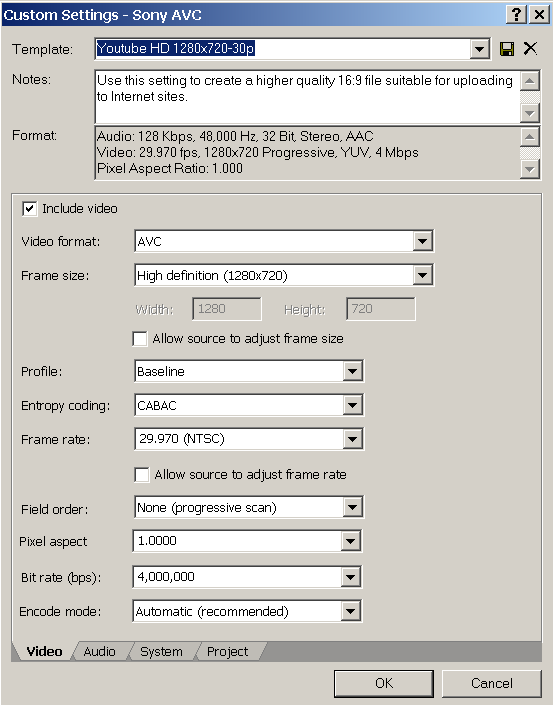Enable Allow source to adjust frame size

point(140,339)
